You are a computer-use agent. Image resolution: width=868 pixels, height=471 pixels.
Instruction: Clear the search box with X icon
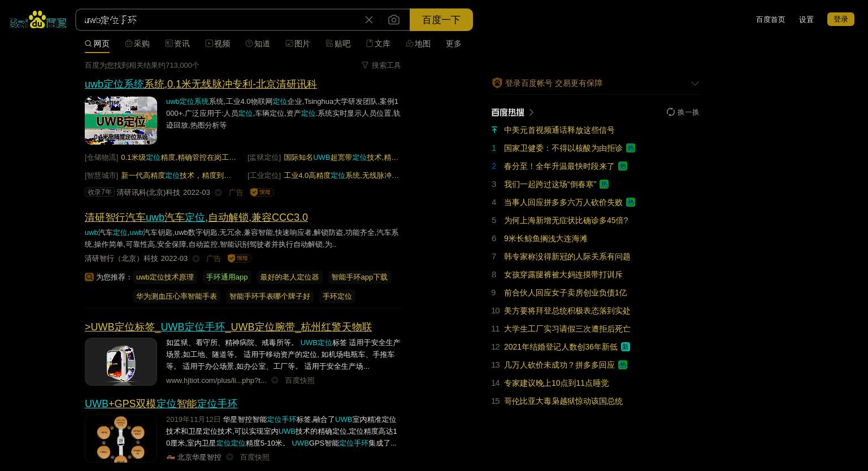[369, 20]
